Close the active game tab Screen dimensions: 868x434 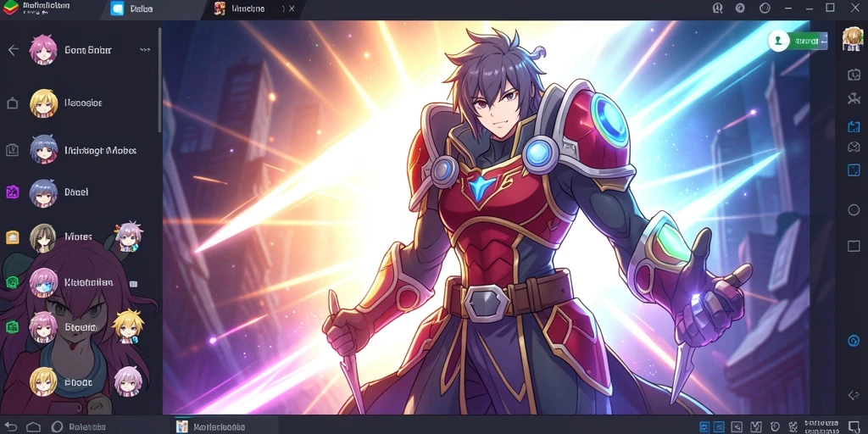292,8
